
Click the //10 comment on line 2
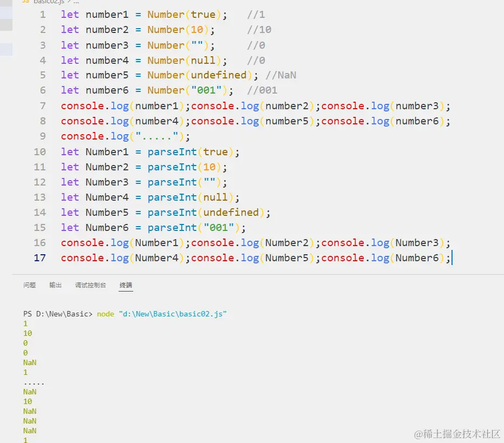[259, 30]
